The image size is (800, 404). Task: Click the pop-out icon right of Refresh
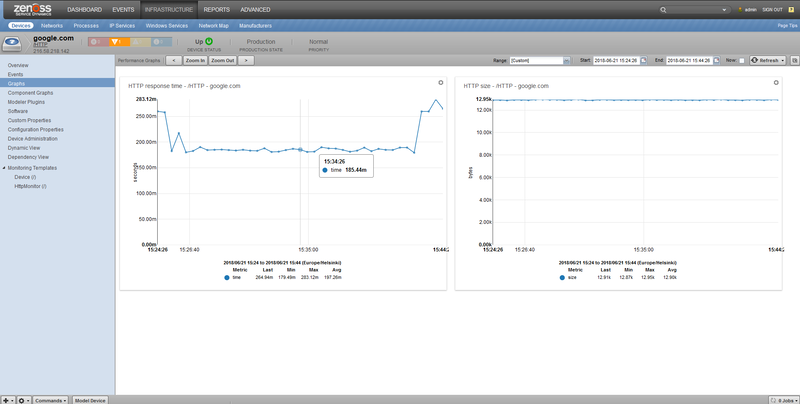point(794,60)
